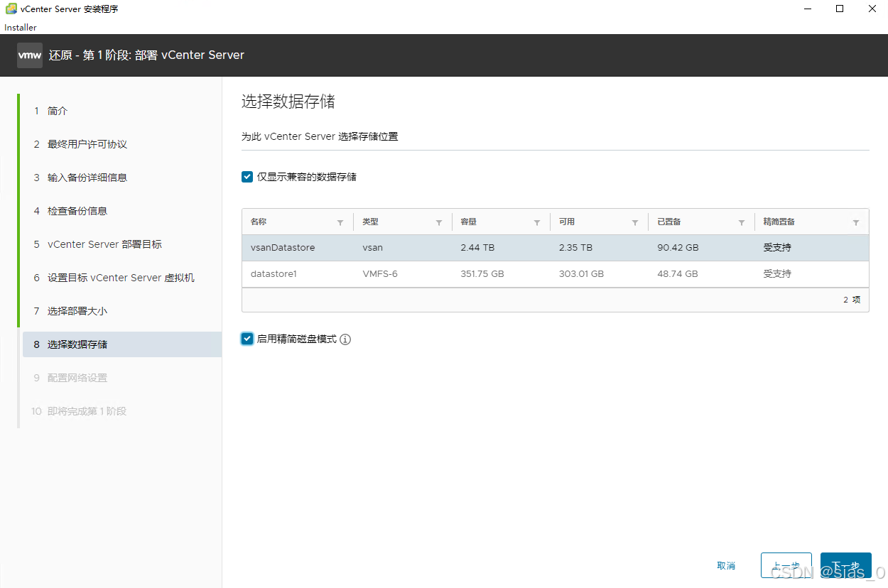Click the vsan type cell
Screen dimensions: 888x588
(x=372, y=248)
